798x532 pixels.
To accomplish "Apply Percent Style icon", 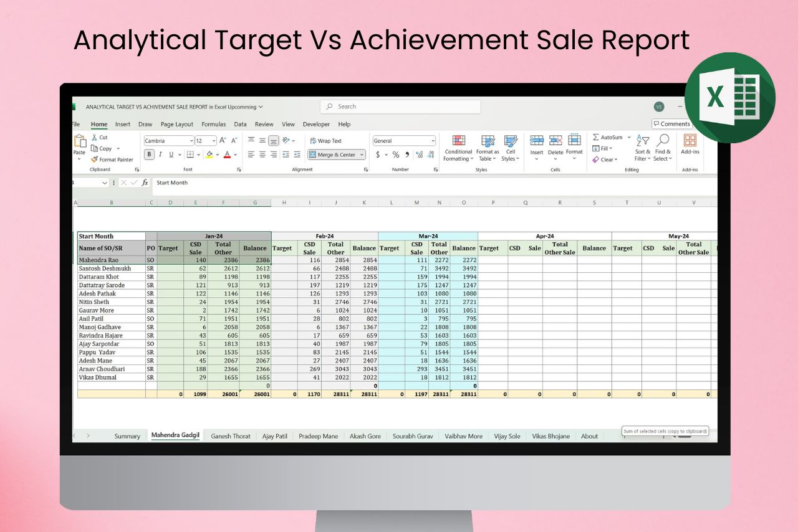I will pos(395,154).
